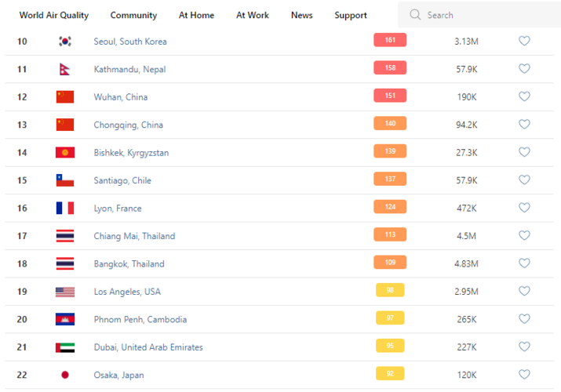
Task: Toggle heart favorite for Kathmandu, Nepal
Action: 524,69
